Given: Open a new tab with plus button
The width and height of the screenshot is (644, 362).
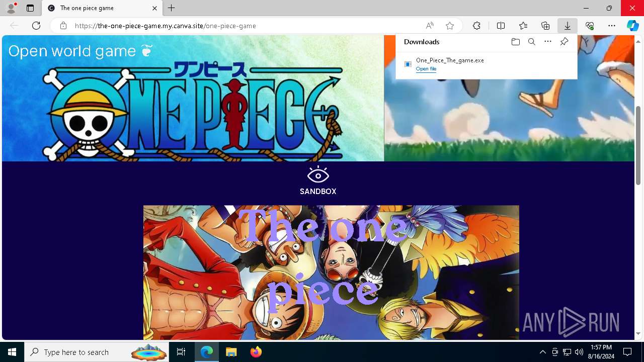Looking at the screenshot, I should (172, 8).
